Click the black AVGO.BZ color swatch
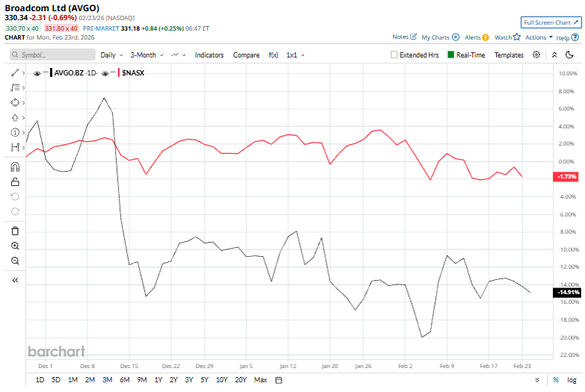 pyautogui.click(x=51, y=72)
